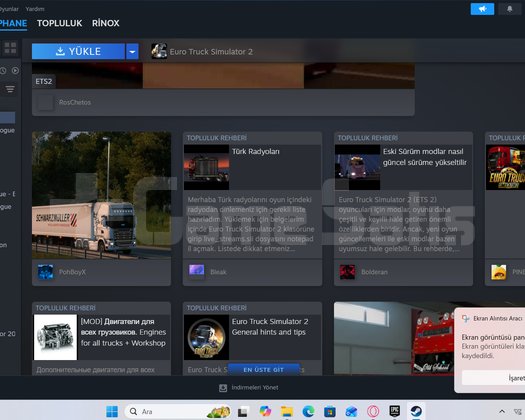The image size is (525, 420).
Task: Open the Türk Radyoları guide title
Action: click(256, 151)
